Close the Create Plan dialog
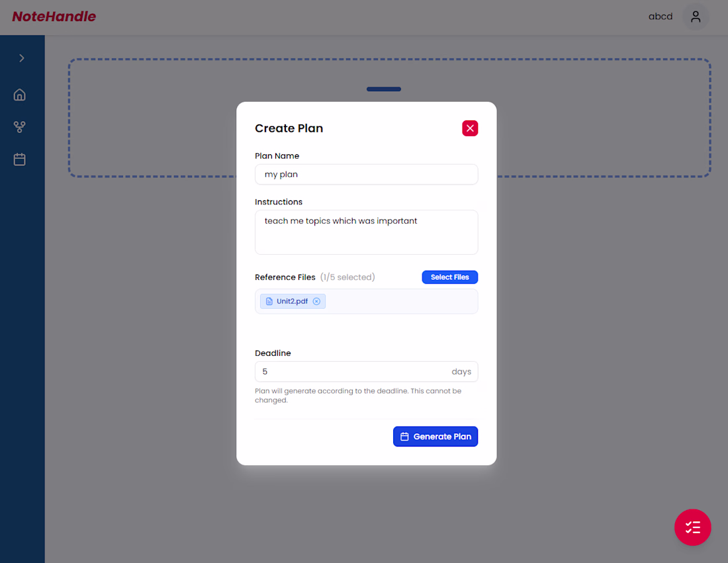The image size is (728, 563). (x=470, y=128)
